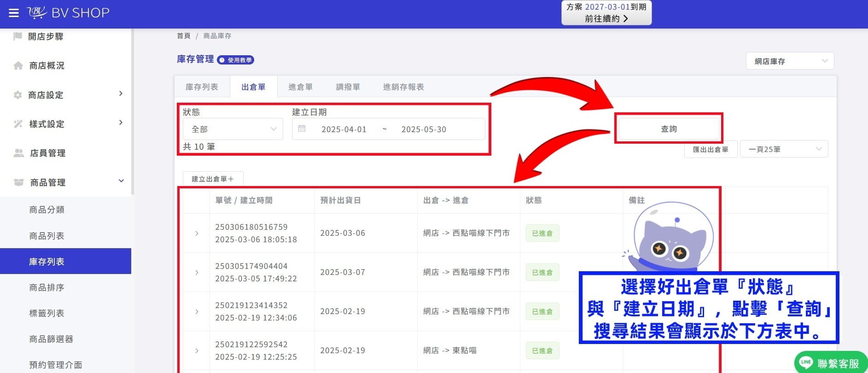868x373 pixels.
Task: Click 前往續約 renewal link
Action: click(606, 18)
